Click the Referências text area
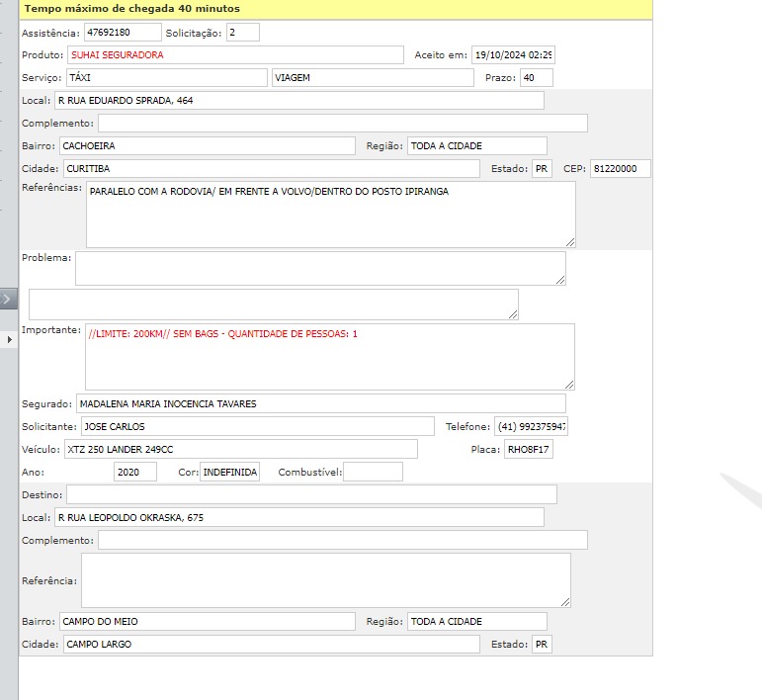Image resolution: width=762 pixels, height=700 pixels. pyautogui.click(x=331, y=215)
